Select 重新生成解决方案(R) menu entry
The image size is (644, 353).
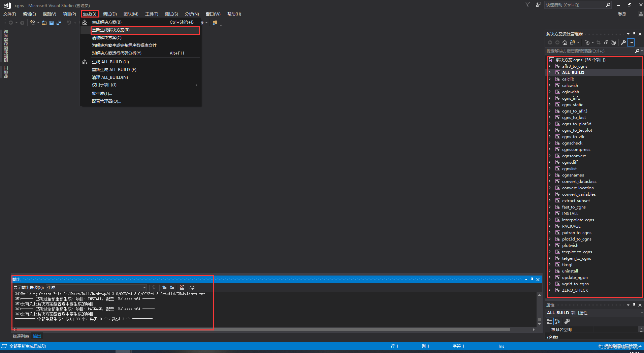click(140, 30)
